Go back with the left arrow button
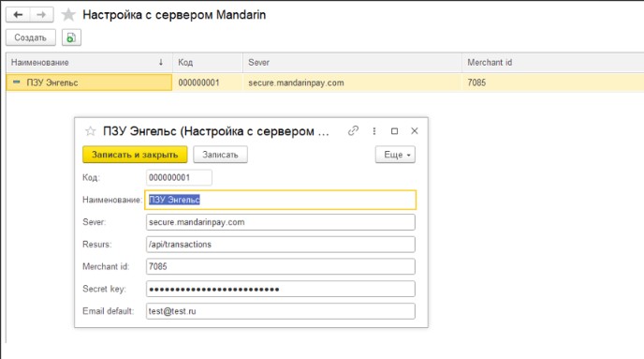644x359 pixels. (x=18, y=15)
